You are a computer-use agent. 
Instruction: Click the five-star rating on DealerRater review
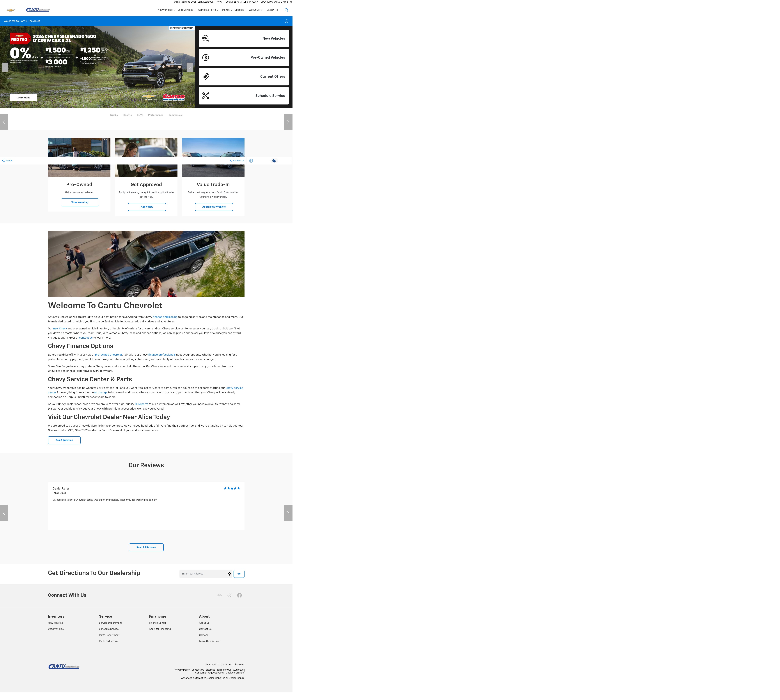pos(232,488)
